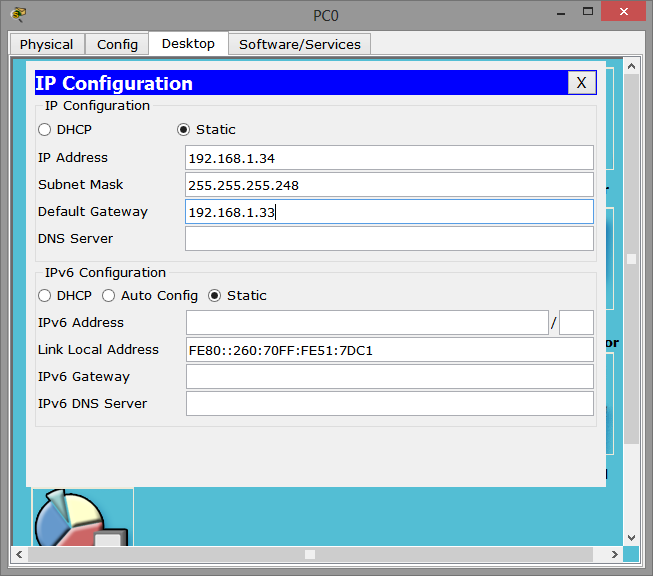Image resolution: width=653 pixels, height=576 pixels.
Task: Switch to the Config tab
Action: 117,44
